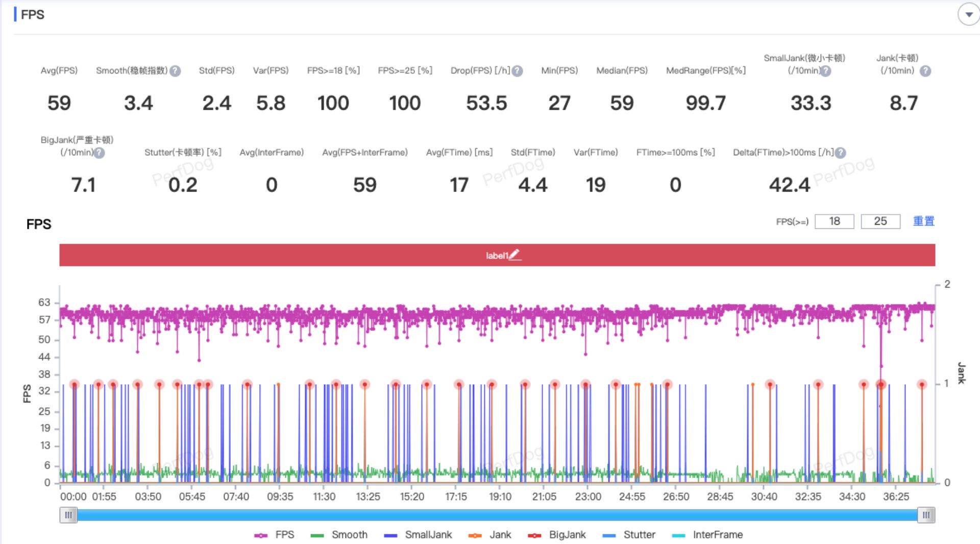
Task: Click the MedRange(FPS) value 99.7
Action: pos(706,103)
